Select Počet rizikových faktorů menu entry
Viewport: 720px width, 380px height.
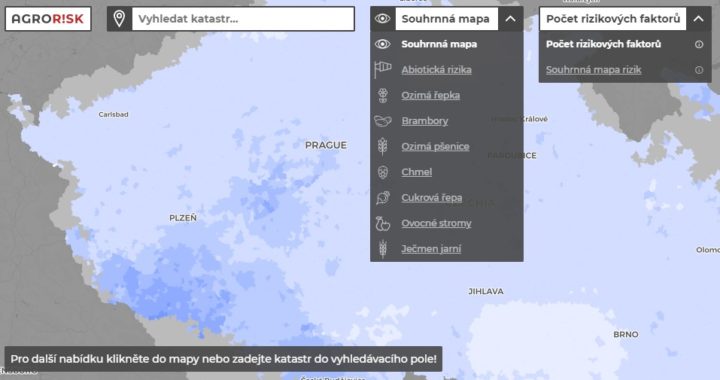[603, 44]
